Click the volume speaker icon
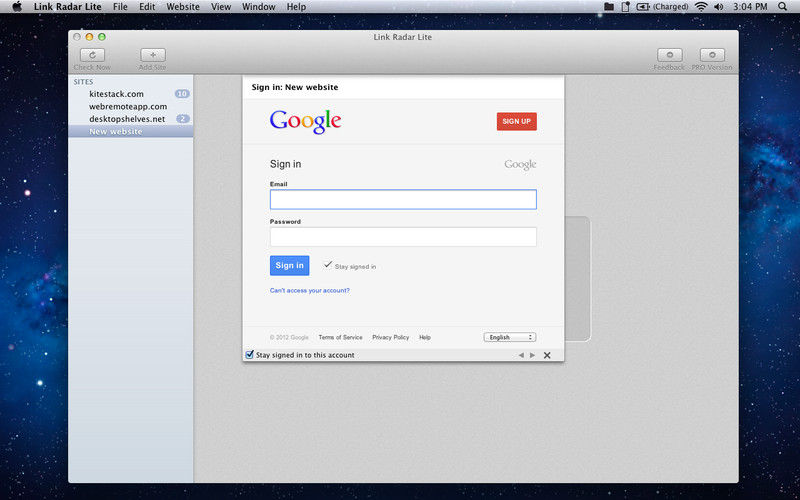This screenshot has height=500, width=800. [718, 7]
